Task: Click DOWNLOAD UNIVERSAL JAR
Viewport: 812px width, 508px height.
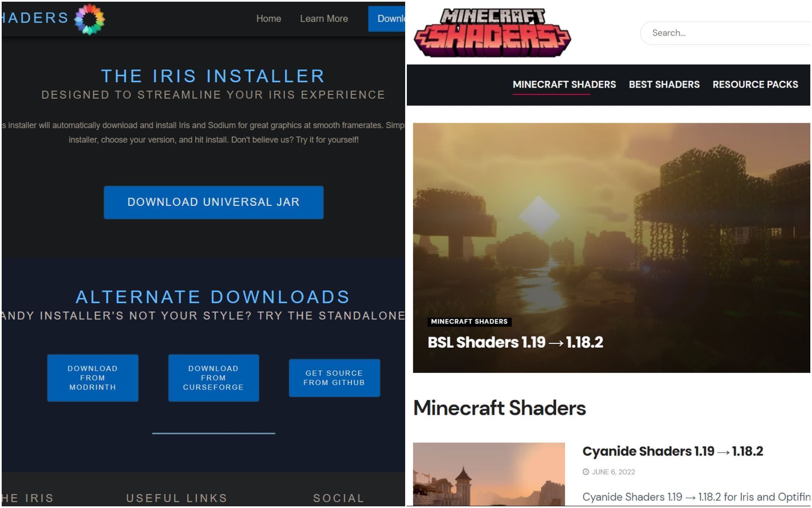Action: [213, 202]
